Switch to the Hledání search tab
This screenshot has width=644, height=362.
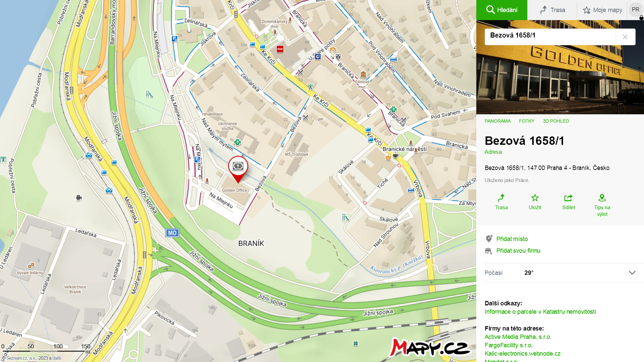[502, 10]
